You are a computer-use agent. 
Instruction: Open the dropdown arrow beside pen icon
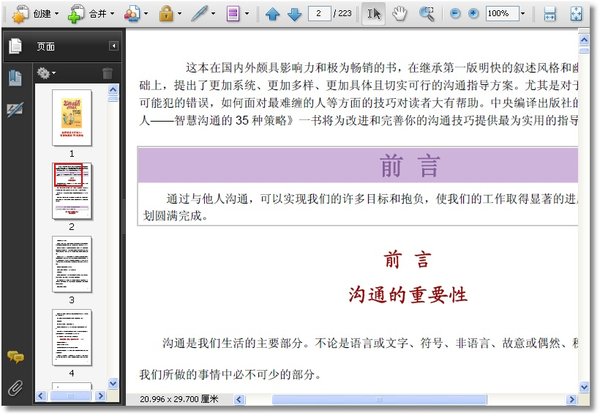[x=213, y=14]
